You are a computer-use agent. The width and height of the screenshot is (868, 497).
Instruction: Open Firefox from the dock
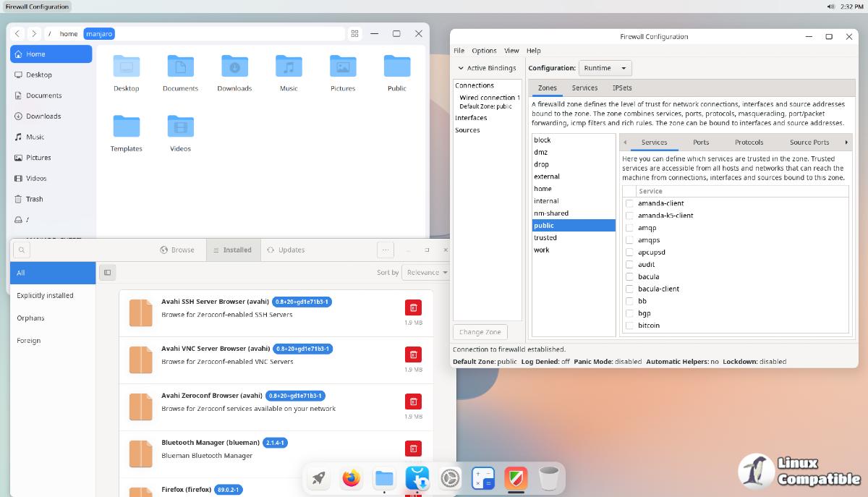click(x=352, y=478)
